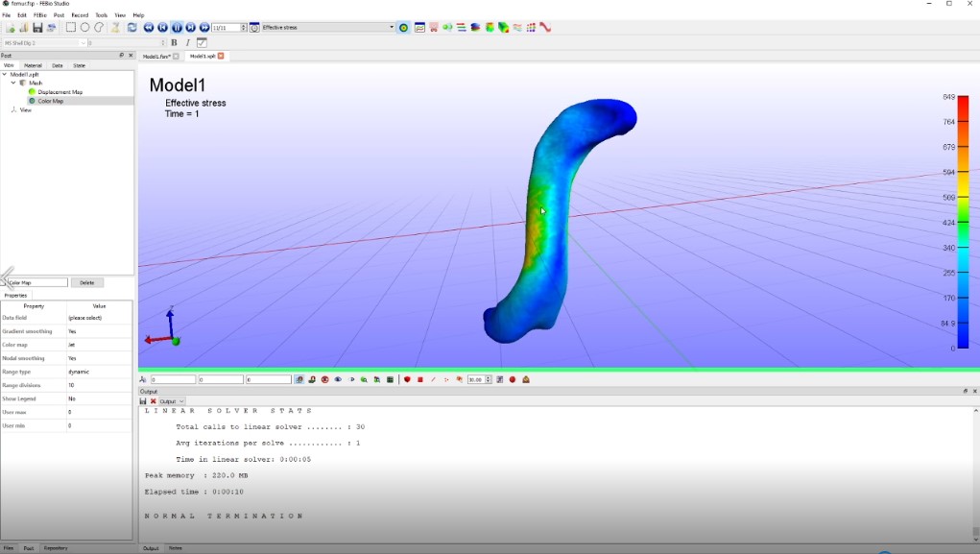Click the Color Map name input field
The width and height of the screenshot is (980, 554).
click(36, 282)
